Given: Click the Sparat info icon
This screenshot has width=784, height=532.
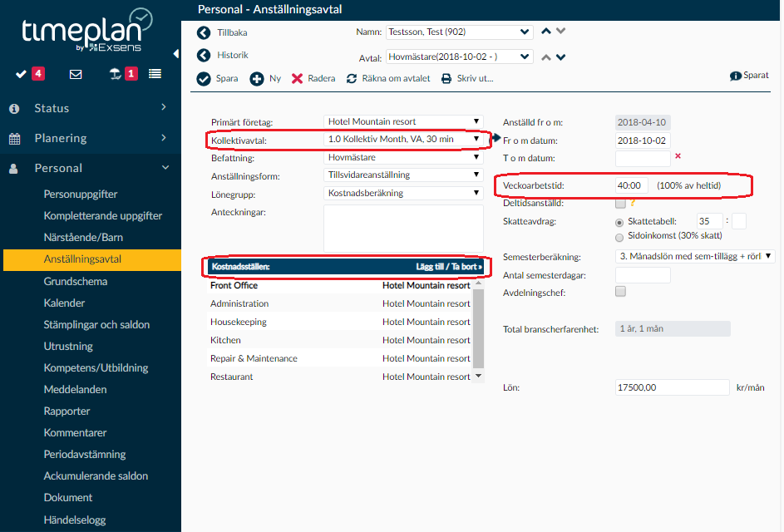Looking at the screenshot, I should pyautogui.click(x=736, y=76).
